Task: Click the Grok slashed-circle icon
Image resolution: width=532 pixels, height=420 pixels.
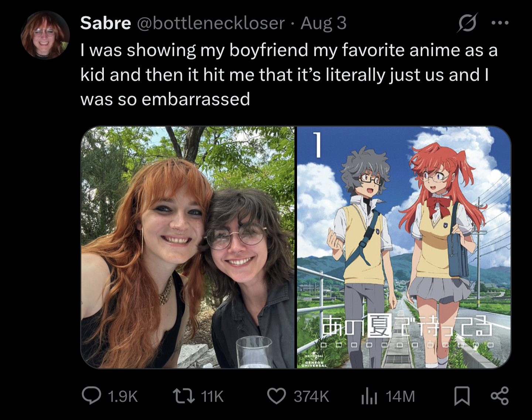Action: pos(467,23)
